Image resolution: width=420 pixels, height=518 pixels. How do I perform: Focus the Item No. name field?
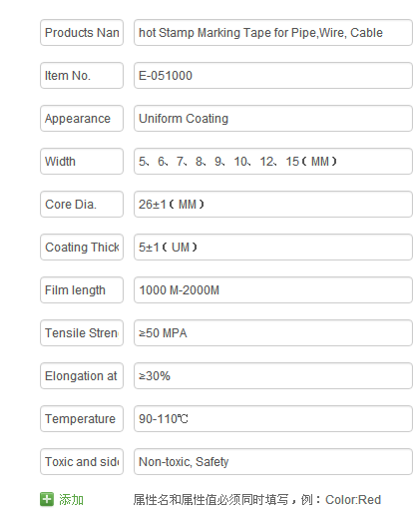(82, 76)
